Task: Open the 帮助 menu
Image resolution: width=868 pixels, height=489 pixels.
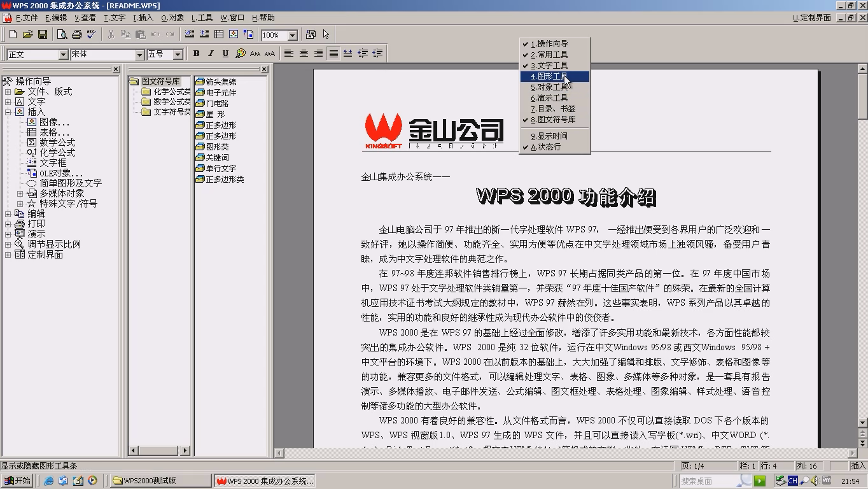Action: [263, 18]
